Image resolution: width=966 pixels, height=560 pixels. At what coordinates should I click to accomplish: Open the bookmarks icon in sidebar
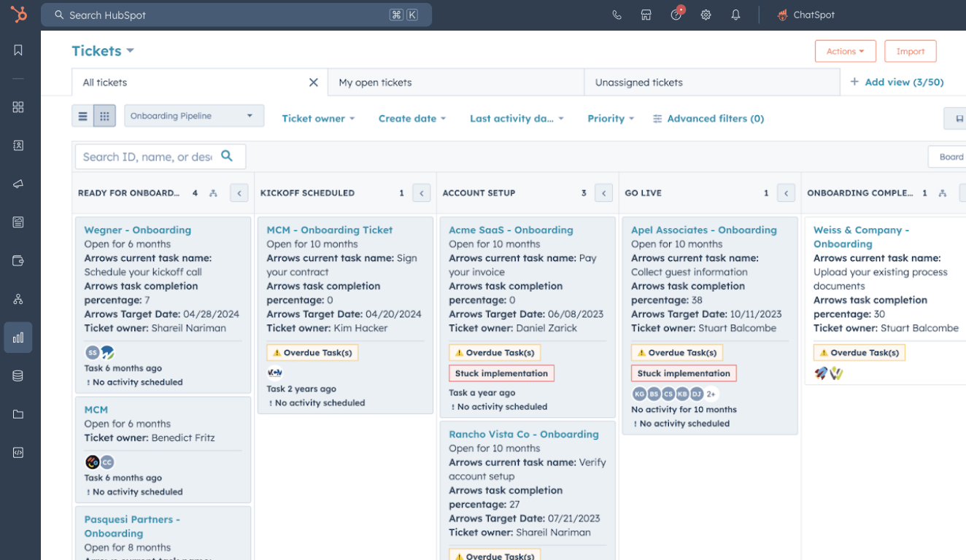click(x=18, y=50)
